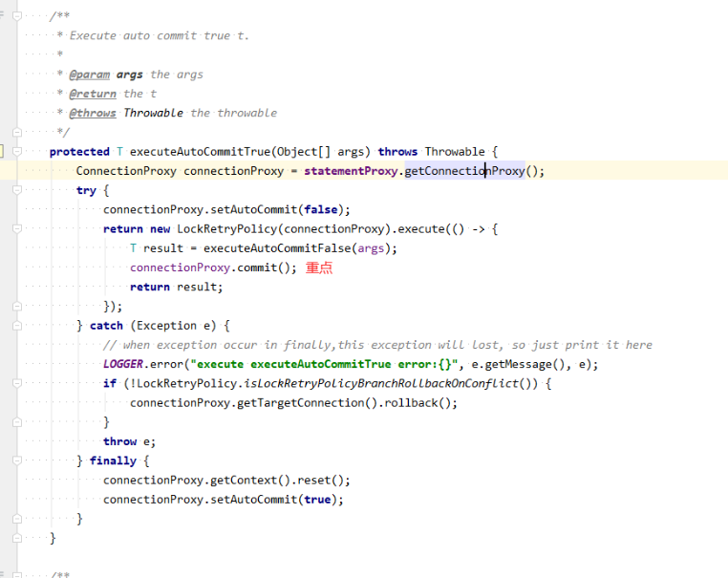
Task: Place the cursor on the @return tag
Action: [93, 94]
